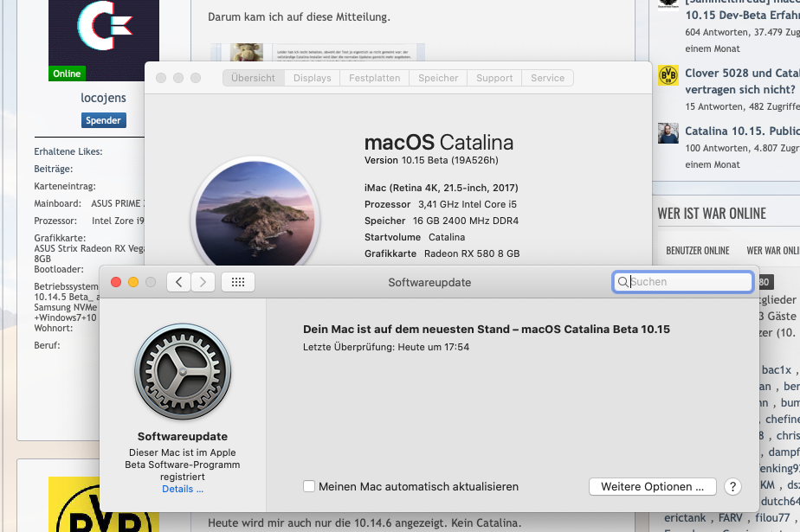The width and height of the screenshot is (800, 532).
Task: Open the Clover 5028 und Catalina thread
Action: pos(742,81)
